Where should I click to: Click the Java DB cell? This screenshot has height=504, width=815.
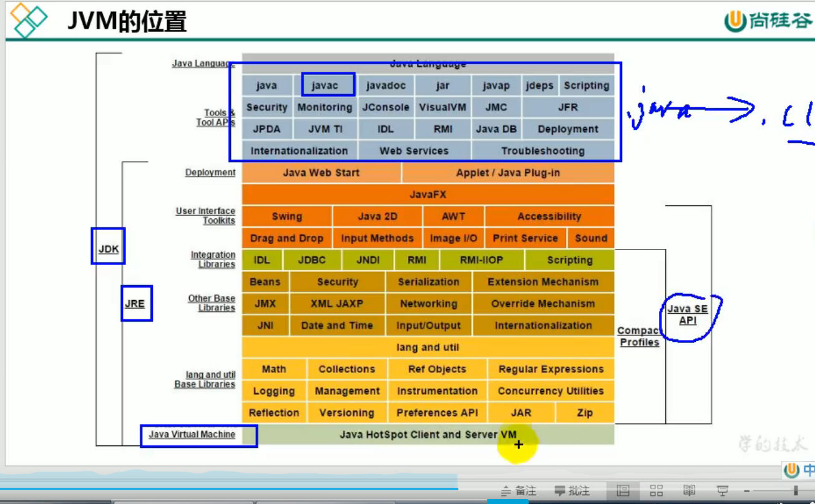(x=496, y=129)
